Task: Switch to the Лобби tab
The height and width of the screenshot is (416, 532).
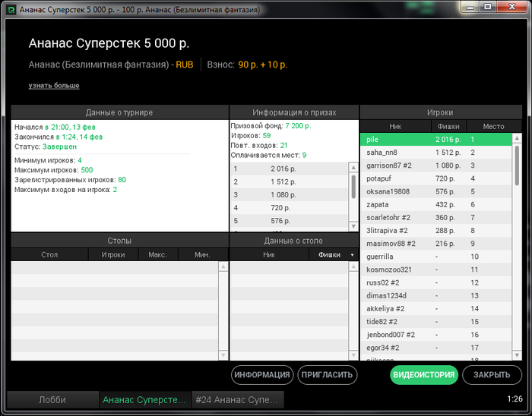Action: coord(52,400)
